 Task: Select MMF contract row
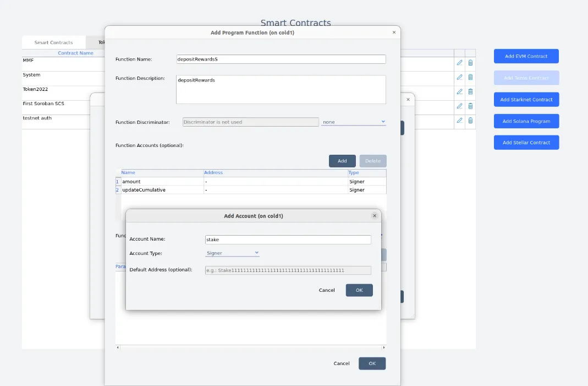63,64
